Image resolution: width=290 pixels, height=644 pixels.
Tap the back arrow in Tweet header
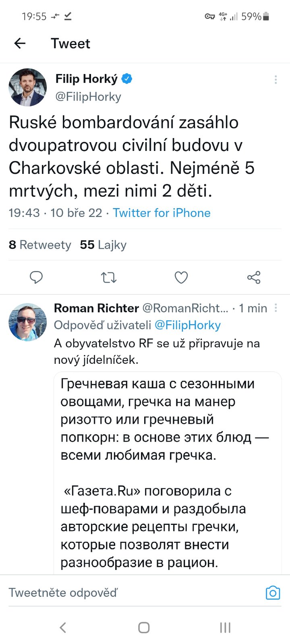(20, 43)
